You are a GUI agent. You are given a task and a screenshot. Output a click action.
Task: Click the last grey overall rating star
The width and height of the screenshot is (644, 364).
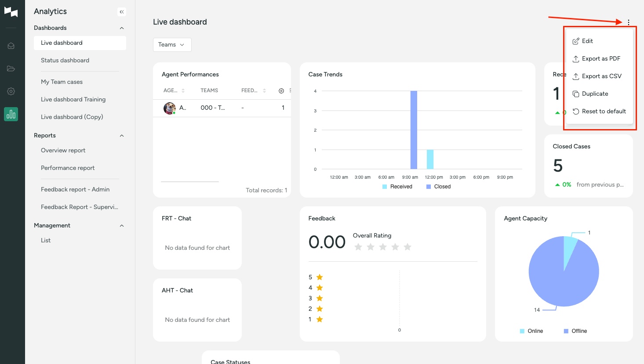pos(408,247)
